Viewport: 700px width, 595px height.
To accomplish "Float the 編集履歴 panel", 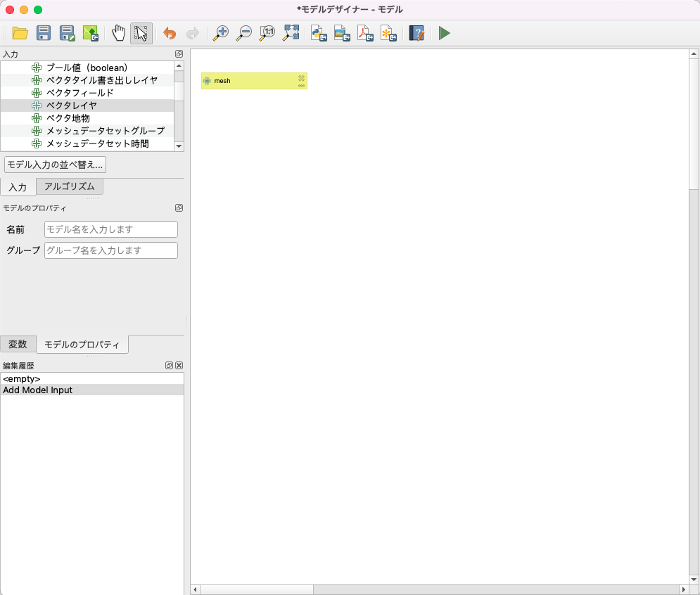I will click(170, 365).
